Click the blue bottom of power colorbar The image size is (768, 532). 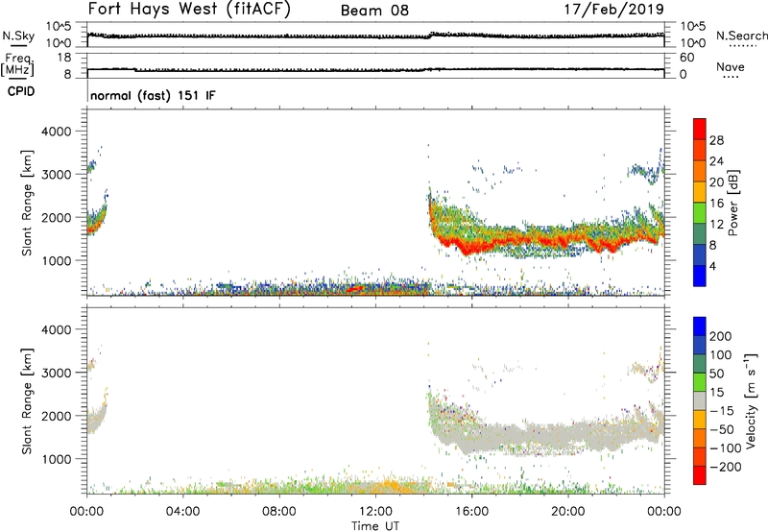tap(700, 276)
